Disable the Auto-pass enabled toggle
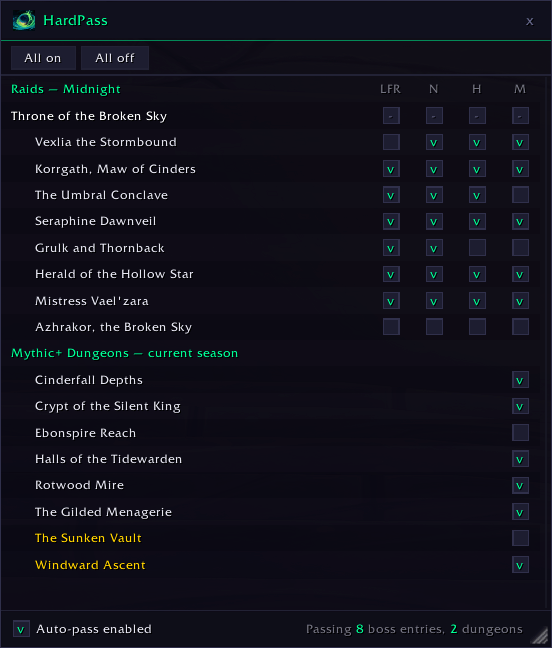This screenshot has height=648, width=552. pos(21,629)
